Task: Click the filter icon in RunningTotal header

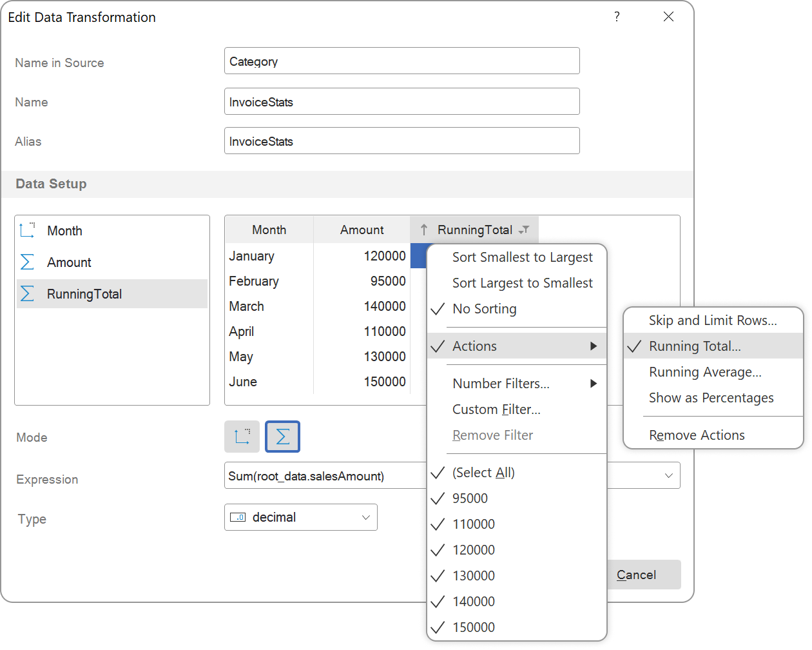Action: click(x=525, y=230)
